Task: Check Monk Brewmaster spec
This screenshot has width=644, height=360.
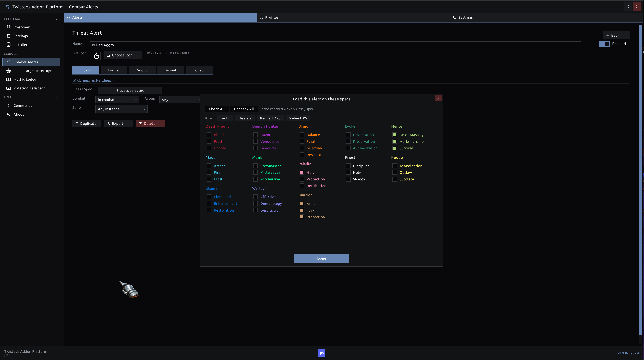Action: point(255,166)
